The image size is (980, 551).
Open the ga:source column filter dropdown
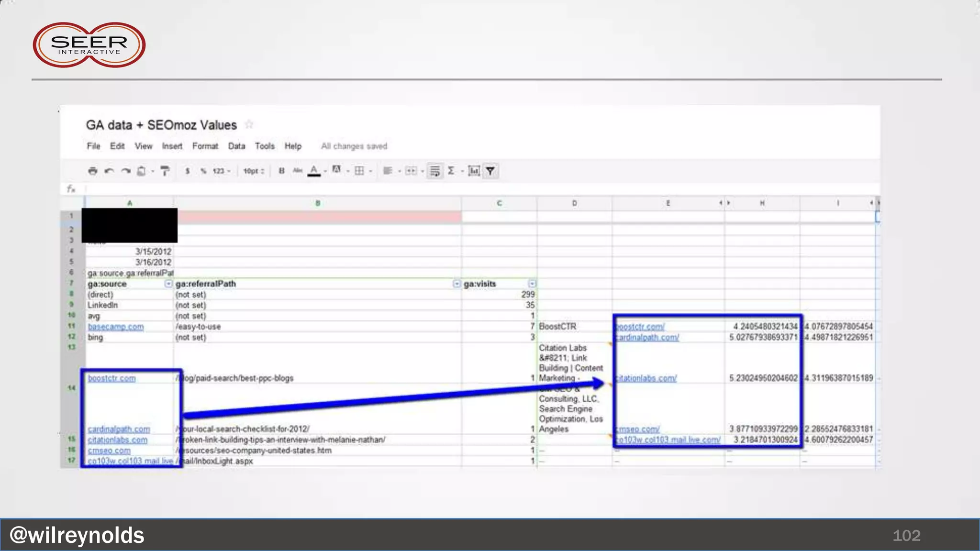click(168, 284)
